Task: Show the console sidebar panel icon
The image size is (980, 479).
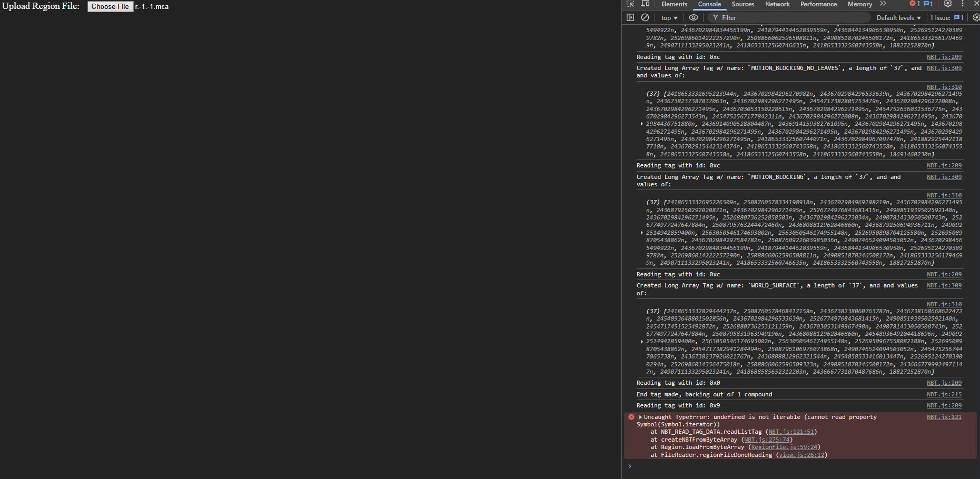Action: (x=630, y=18)
